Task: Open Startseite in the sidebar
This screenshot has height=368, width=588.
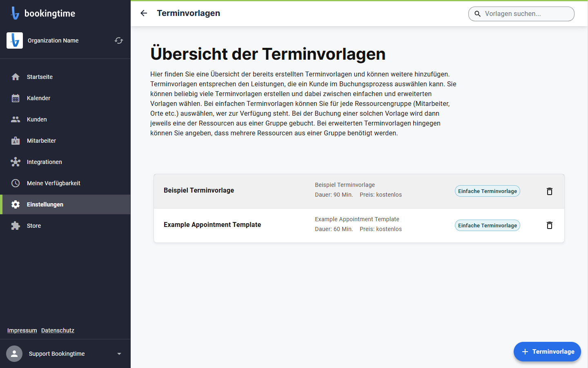Action: tap(65, 77)
